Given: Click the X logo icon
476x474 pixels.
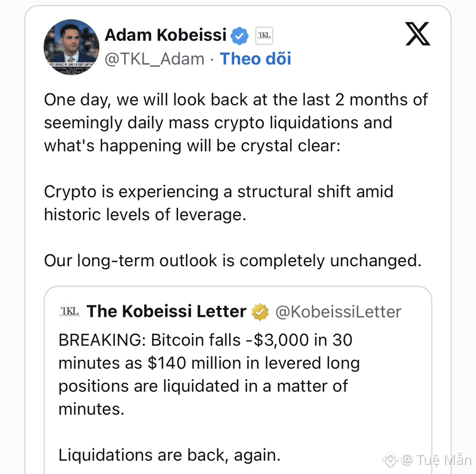Looking at the screenshot, I should point(417,34).
